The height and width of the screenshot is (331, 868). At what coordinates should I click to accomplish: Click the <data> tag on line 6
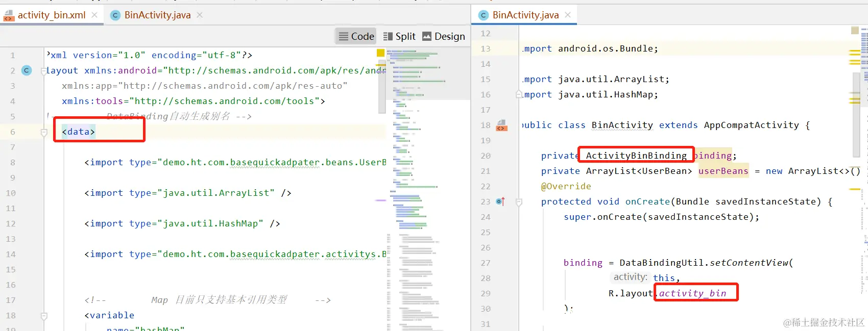78,132
